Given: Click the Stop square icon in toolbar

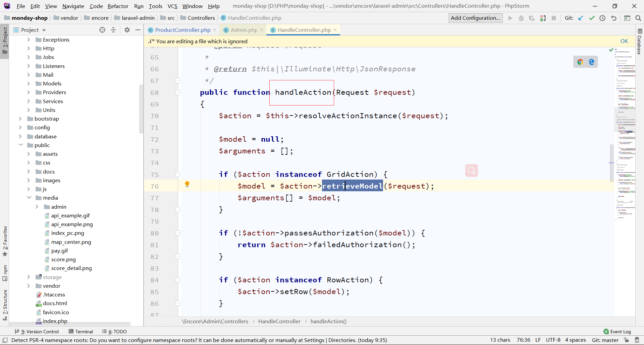Looking at the screenshot, I should coord(554,18).
